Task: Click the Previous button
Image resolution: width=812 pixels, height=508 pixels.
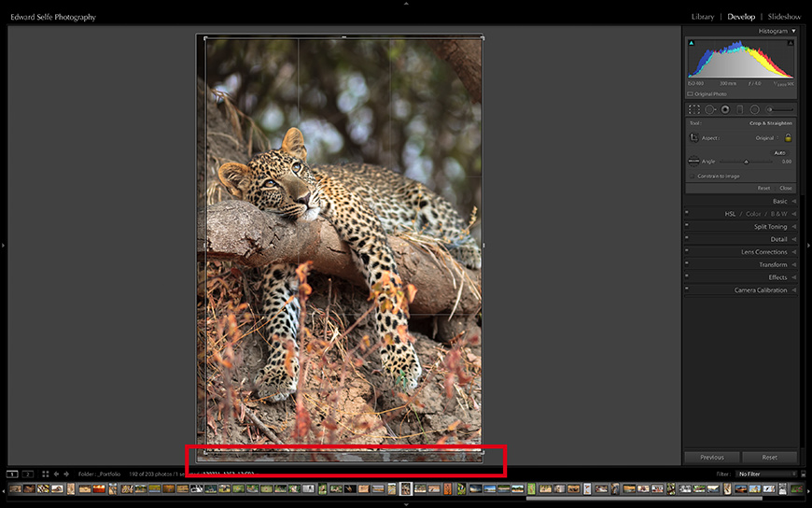Action: pyautogui.click(x=712, y=458)
